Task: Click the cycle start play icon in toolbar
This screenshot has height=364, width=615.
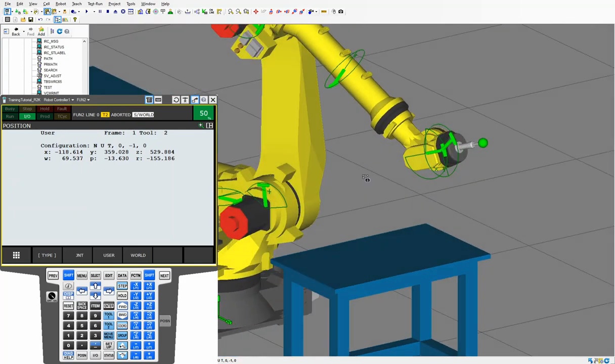Action: (86, 12)
